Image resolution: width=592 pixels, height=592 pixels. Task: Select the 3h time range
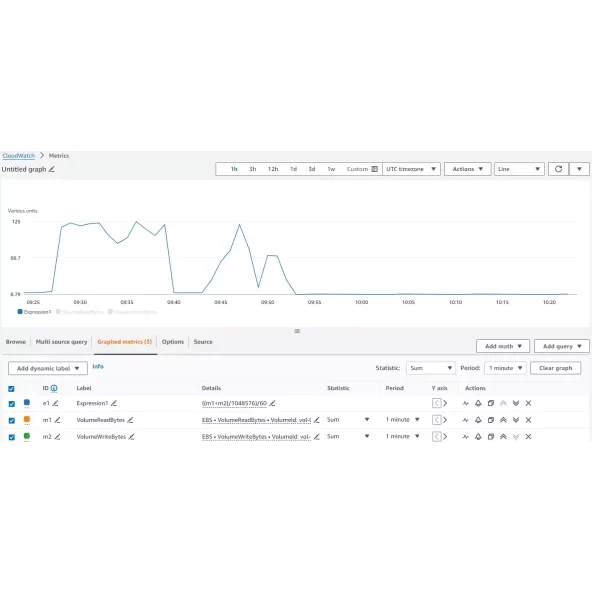tap(253, 169)
